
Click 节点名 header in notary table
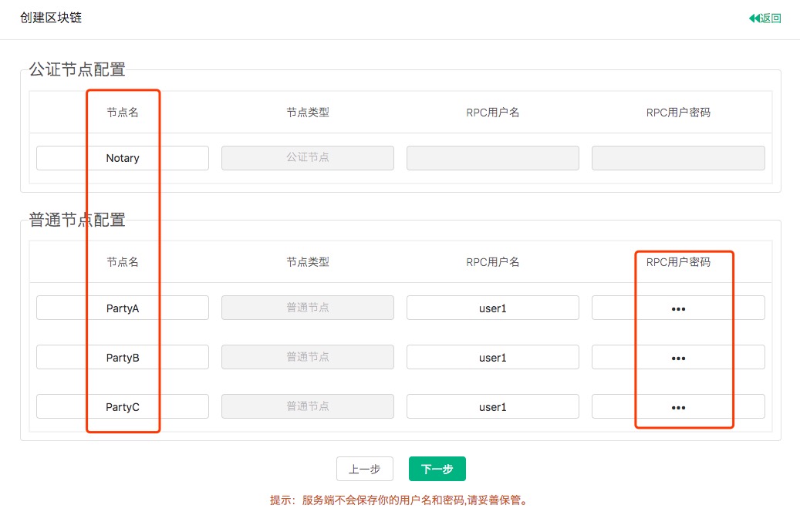pyautogui.click(x=123, y=113)
